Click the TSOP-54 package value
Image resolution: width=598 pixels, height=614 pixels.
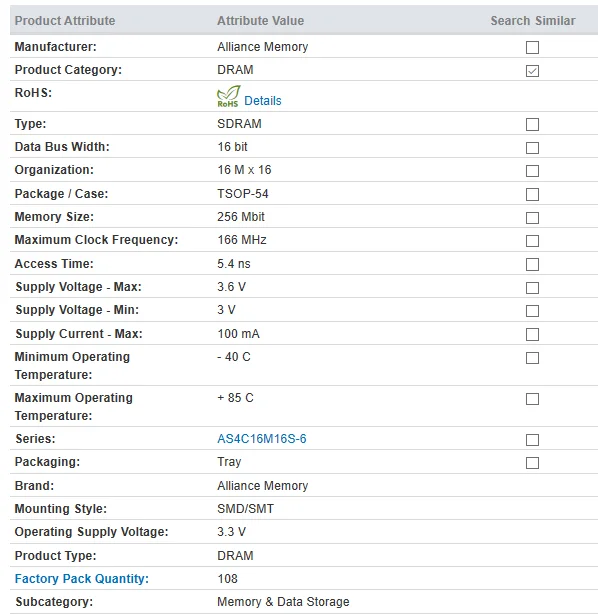coord(243,193)
